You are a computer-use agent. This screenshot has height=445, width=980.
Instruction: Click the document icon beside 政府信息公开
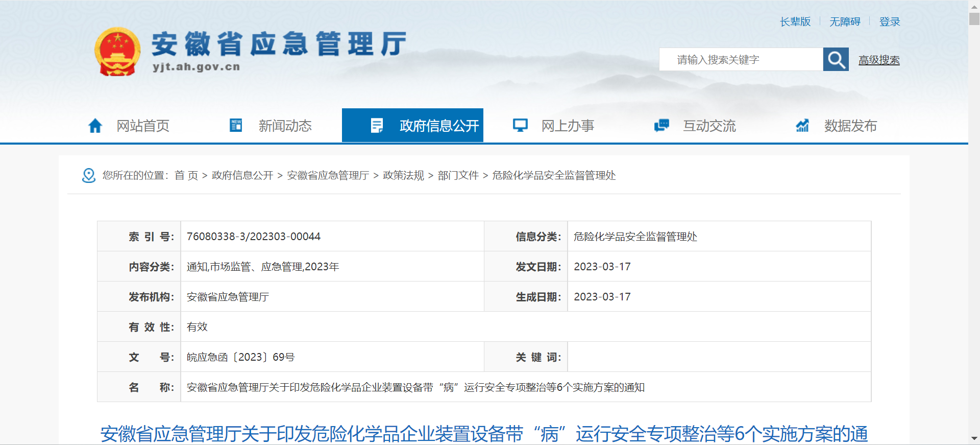click(377, 125)
